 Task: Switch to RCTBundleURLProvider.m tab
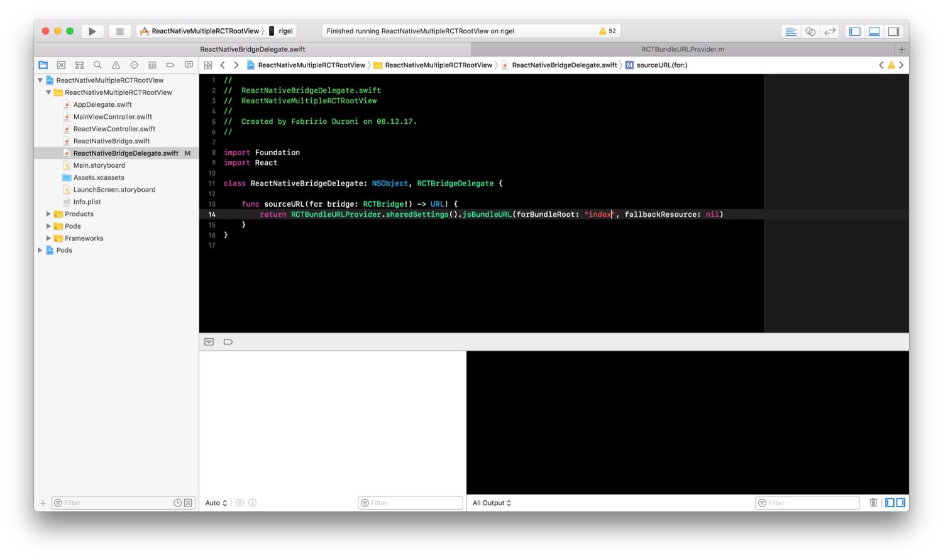(x=683, y=49)
